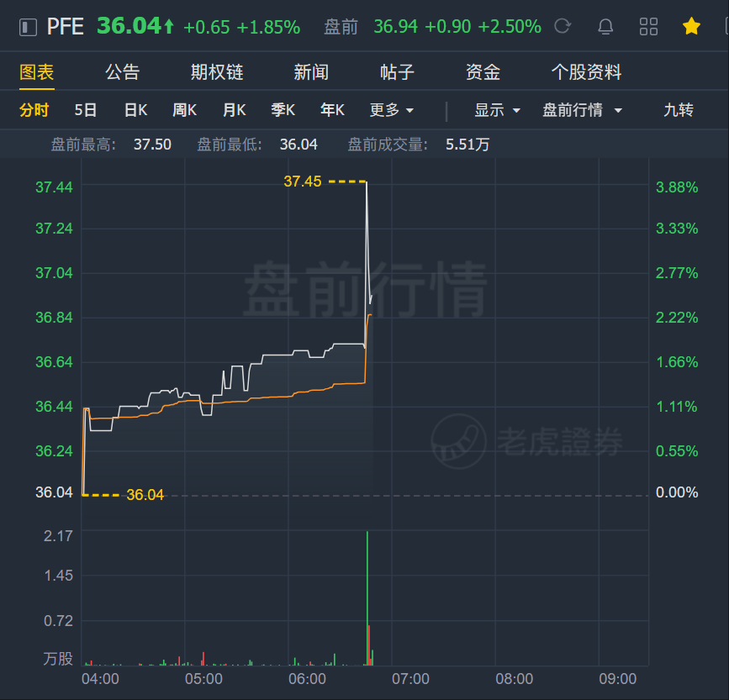729x700 pixels.
Task: Expand the 盘前行情 dropdown
Action: click(x=582, y=110)
